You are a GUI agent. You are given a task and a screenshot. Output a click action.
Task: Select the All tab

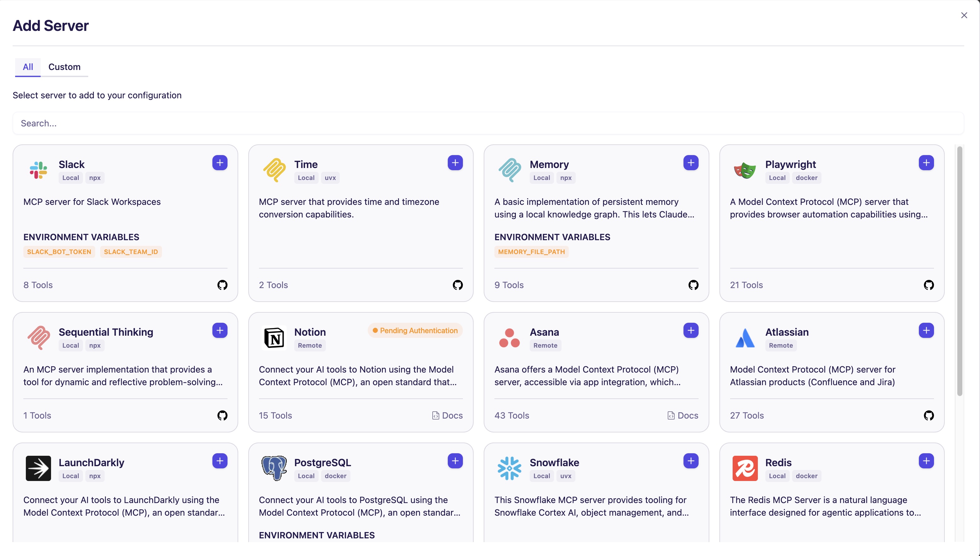point(28,67)
